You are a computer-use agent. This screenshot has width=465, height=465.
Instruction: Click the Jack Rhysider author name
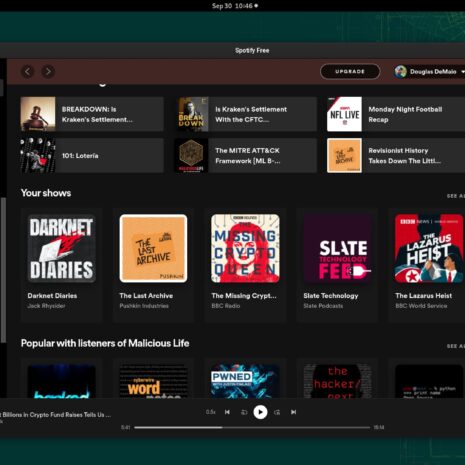tap(46, 306)
